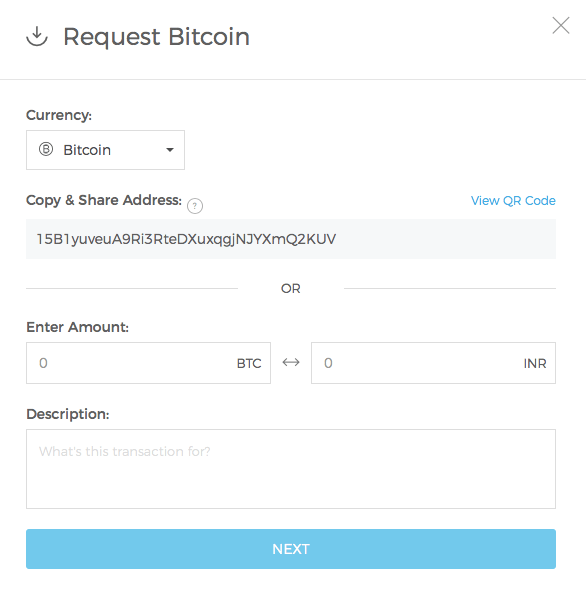
Task: Focus the INR amount input field
Action: (433, 363)
